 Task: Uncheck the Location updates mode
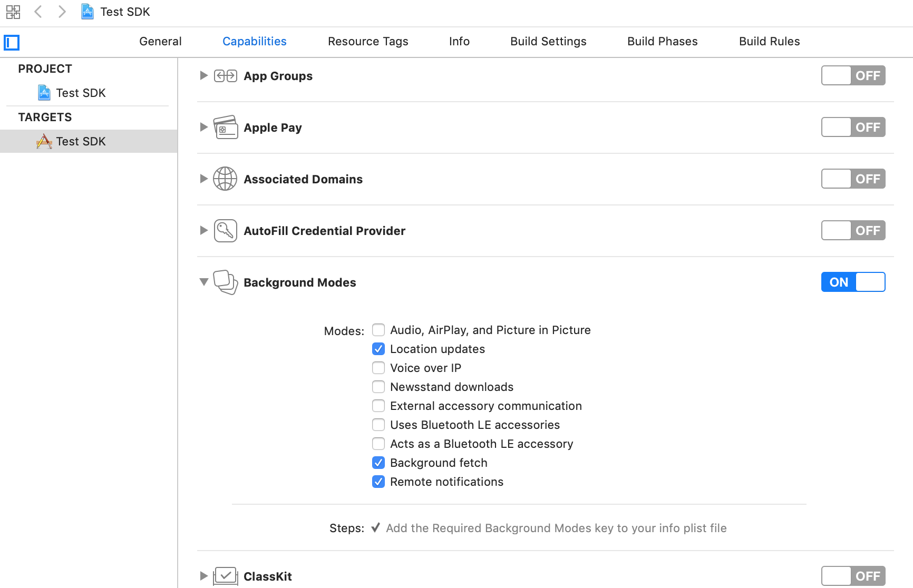pyautogui.click(x=378, y=349)
